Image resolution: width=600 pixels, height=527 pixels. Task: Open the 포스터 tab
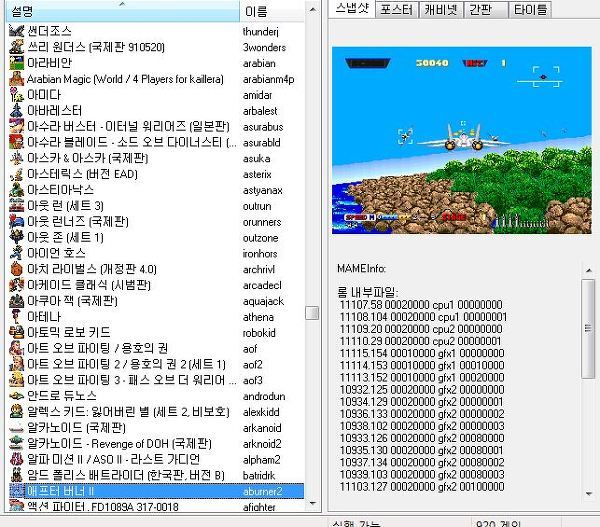click(x=396, y=10)
